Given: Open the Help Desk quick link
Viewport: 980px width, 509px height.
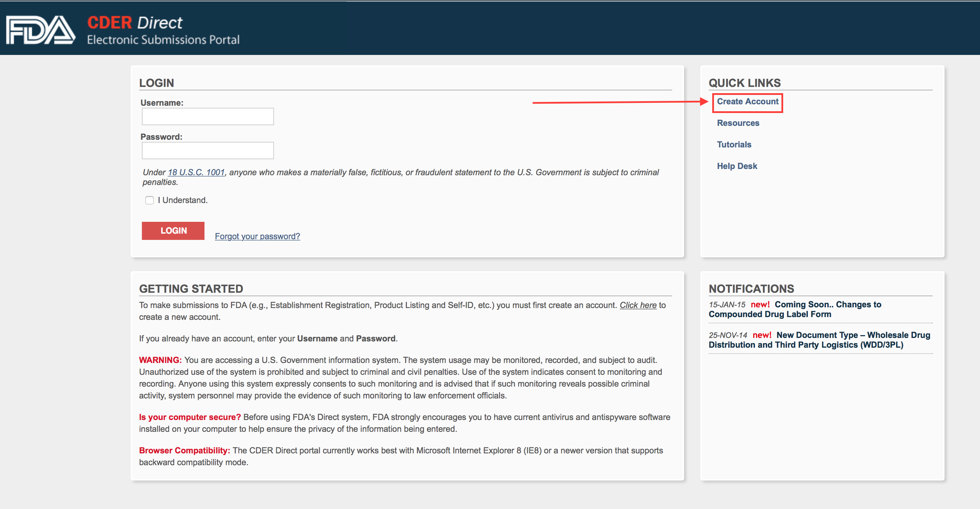Looking at the screenshot, I should point(737,166).
